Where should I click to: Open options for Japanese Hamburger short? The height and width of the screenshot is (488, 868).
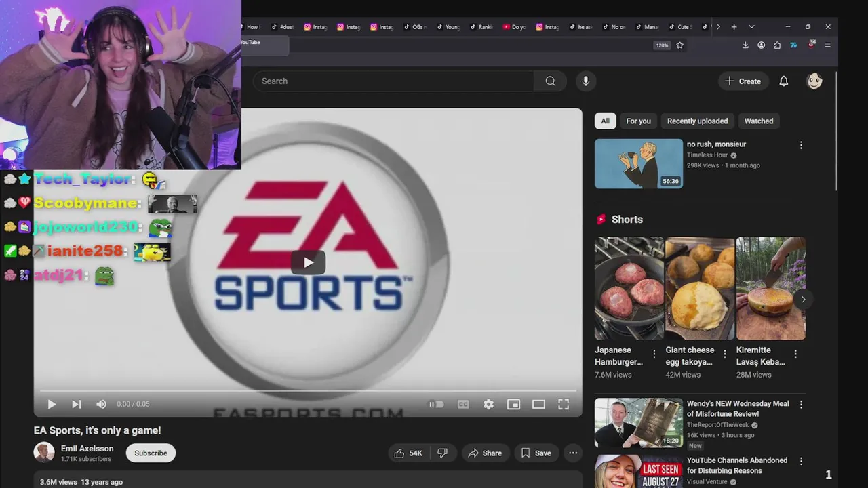tap(654, 354)
